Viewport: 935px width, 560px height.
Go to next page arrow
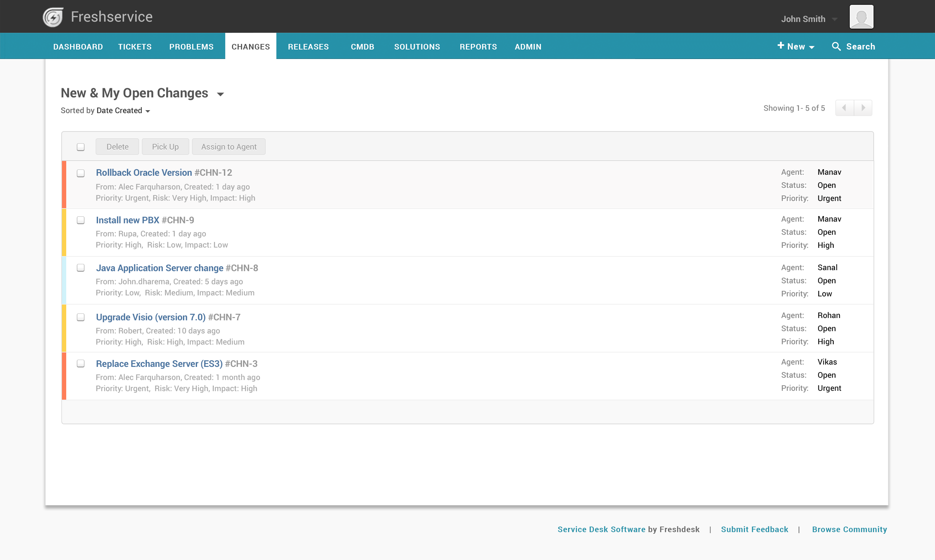[x=863, y=108]
